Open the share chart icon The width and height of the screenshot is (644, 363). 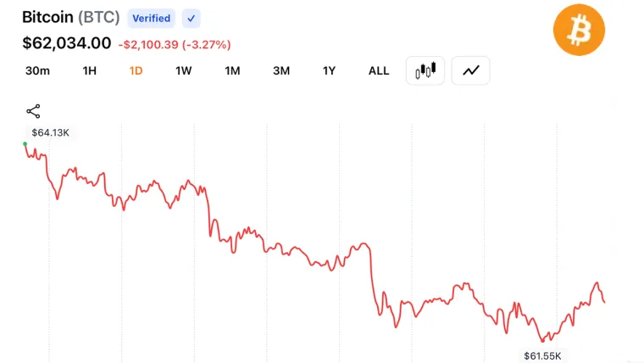point(33,111)
